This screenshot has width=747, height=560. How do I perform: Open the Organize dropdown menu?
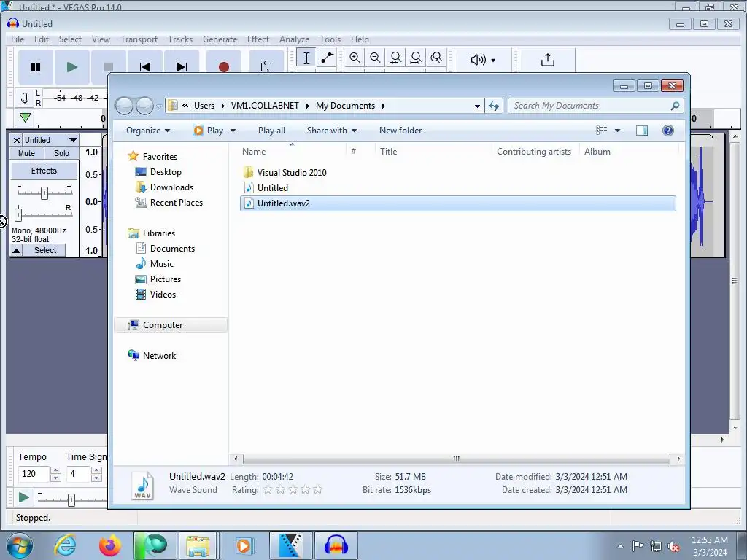(148, 131)
